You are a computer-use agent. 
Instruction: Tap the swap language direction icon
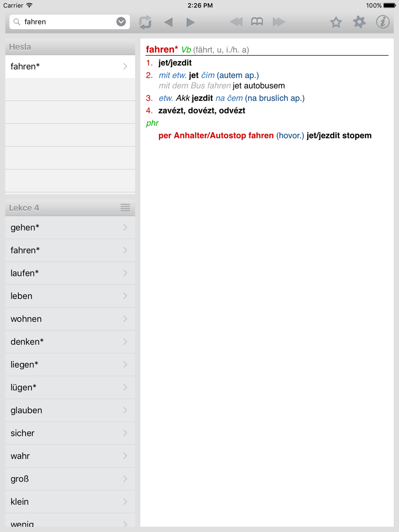tap(145, 22)
